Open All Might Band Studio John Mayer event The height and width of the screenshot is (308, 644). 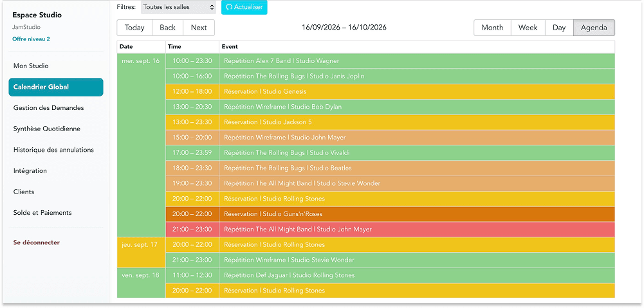[417, 229]
